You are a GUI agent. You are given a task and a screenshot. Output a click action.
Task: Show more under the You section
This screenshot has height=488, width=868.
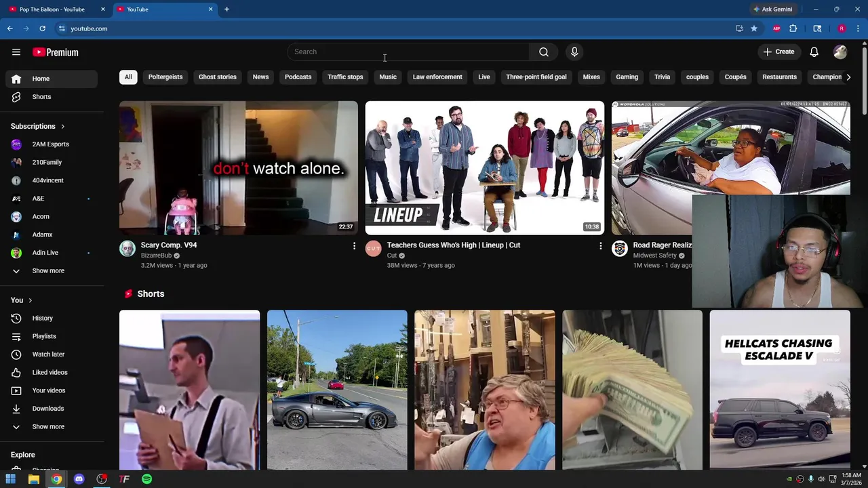coord(52,427)
